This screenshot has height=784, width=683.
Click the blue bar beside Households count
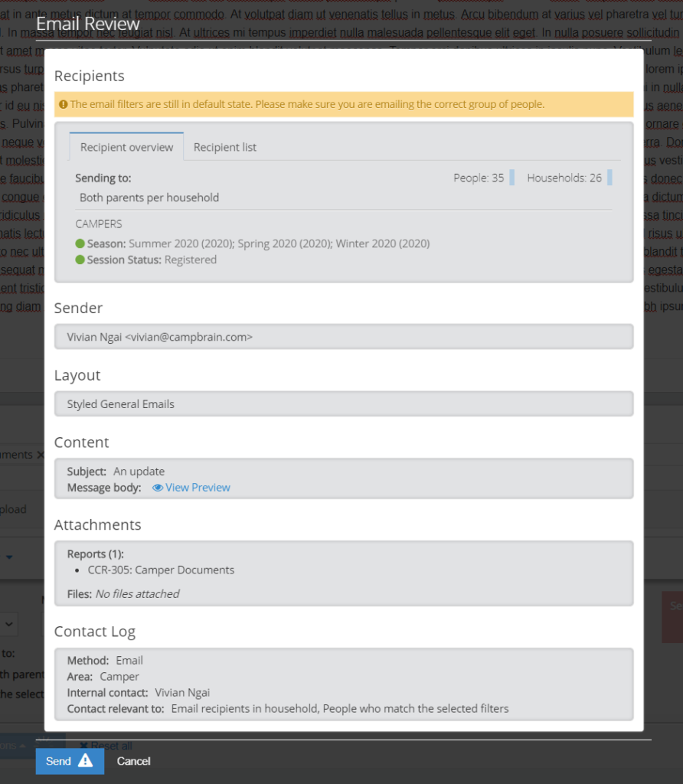pos(609,178)
